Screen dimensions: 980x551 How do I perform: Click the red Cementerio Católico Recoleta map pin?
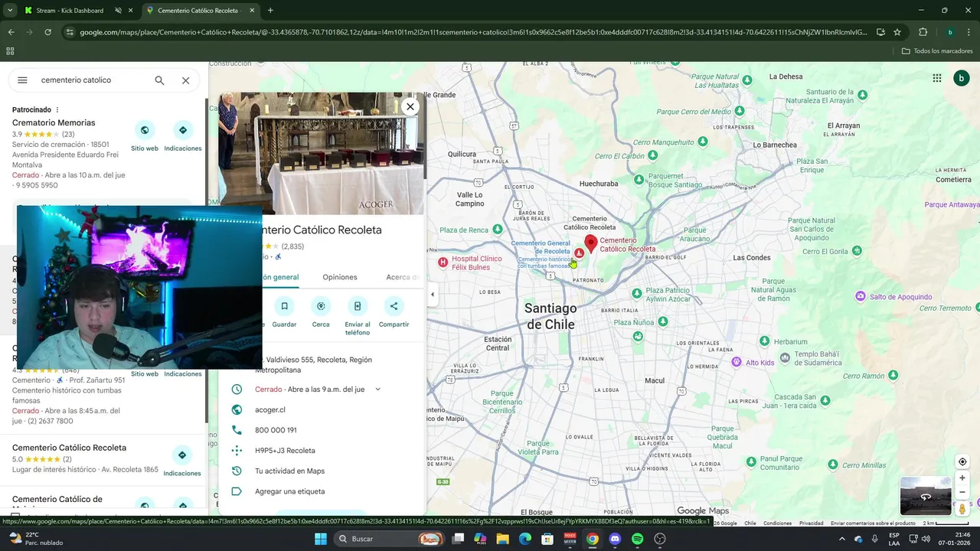click(x=590, y=246)
